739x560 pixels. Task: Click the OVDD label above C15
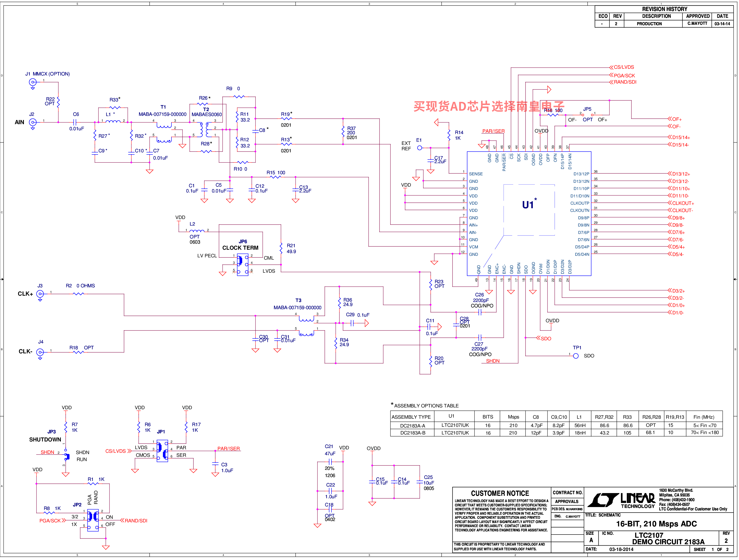(374, 449)
